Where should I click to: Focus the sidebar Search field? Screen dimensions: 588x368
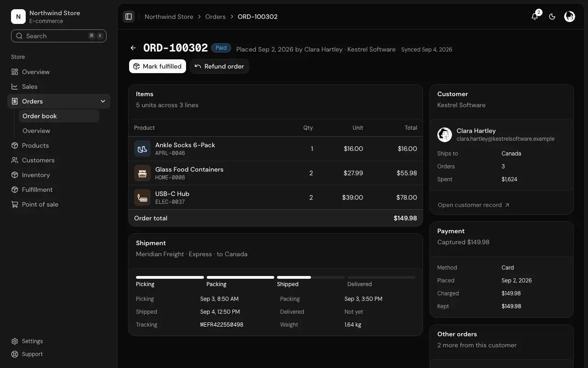(x=59, y=36)
